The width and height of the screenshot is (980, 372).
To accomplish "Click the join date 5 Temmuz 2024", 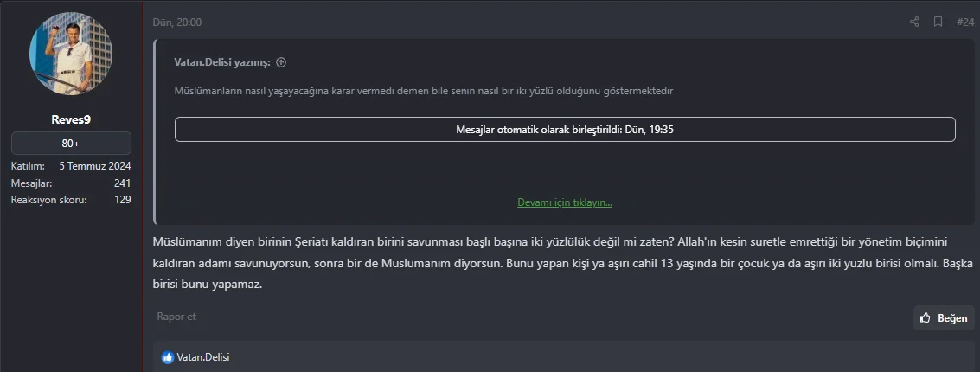I will (x=95, y=166).
